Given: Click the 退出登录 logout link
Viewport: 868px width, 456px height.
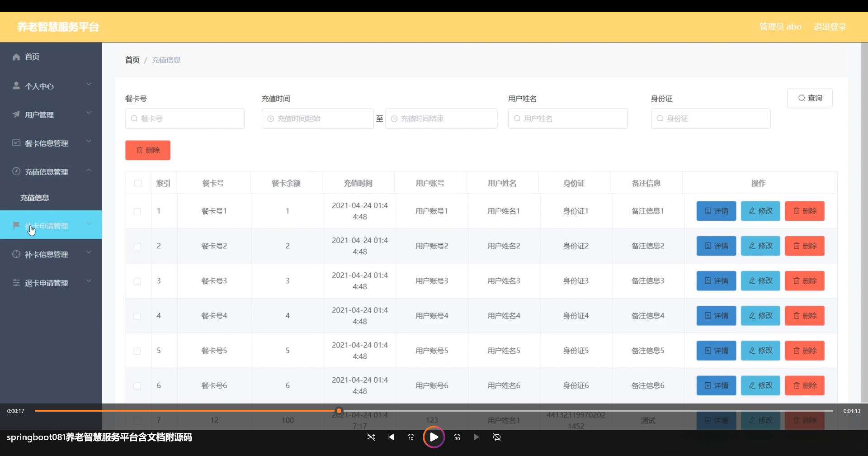Looking at the screenshot, I should click(830, 27).
